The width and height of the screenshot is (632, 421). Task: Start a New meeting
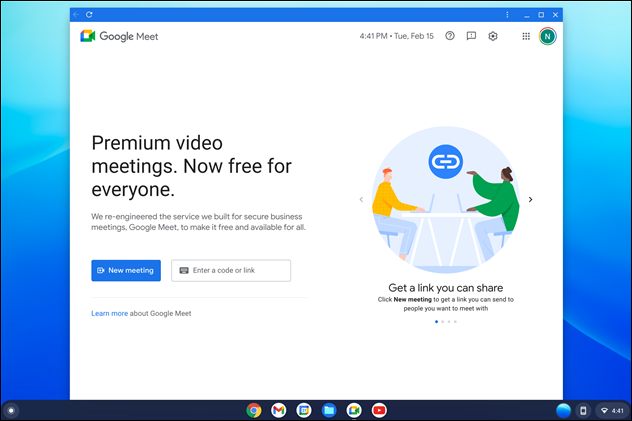126,270
